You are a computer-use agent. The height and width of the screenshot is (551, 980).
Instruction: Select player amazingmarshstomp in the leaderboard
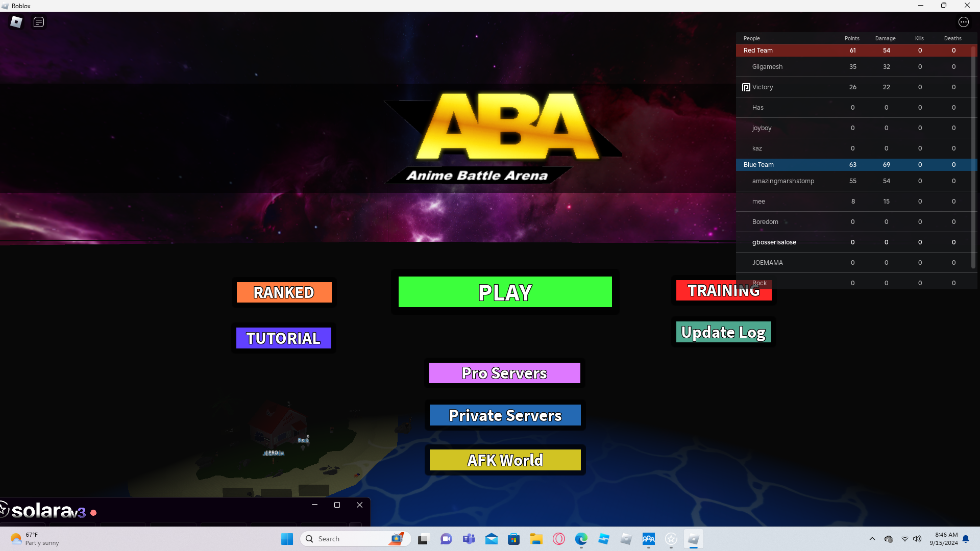point(783,181)
